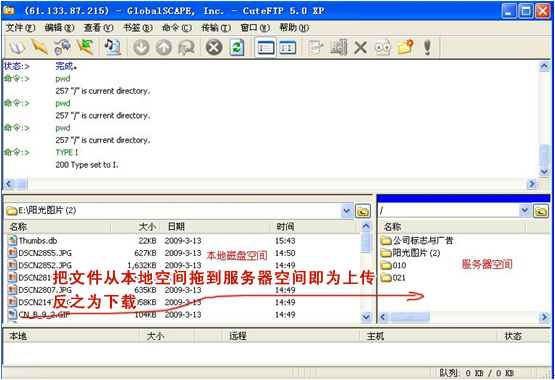
Task: Click the Stop X circle icon
Action: point(214,47)
